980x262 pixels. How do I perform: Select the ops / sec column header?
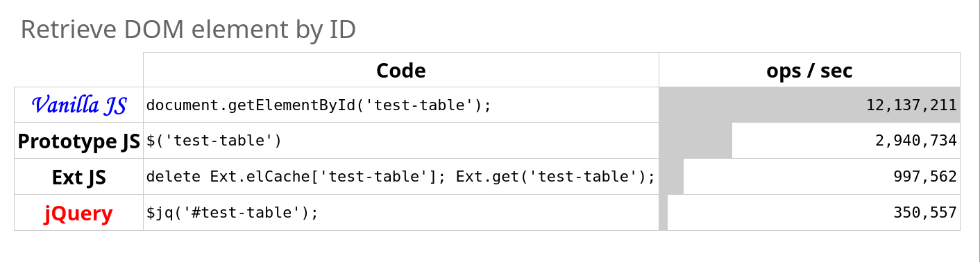pos(809,70)
